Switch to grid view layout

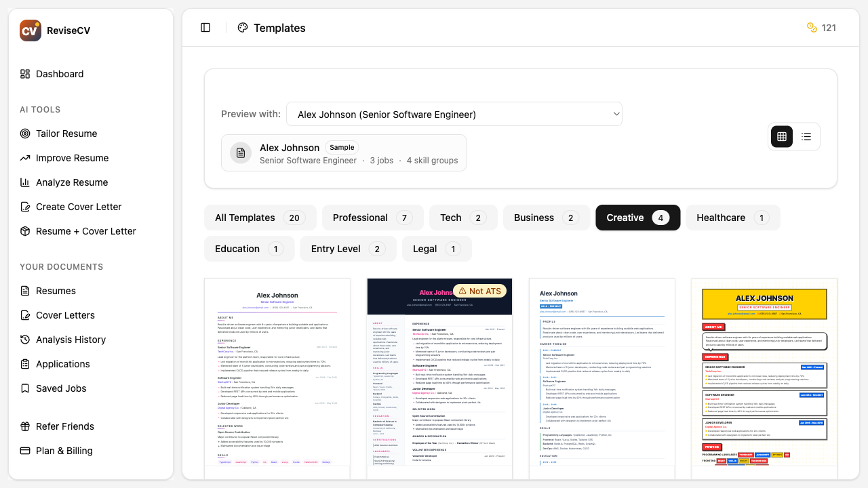(x=781, y=136)
